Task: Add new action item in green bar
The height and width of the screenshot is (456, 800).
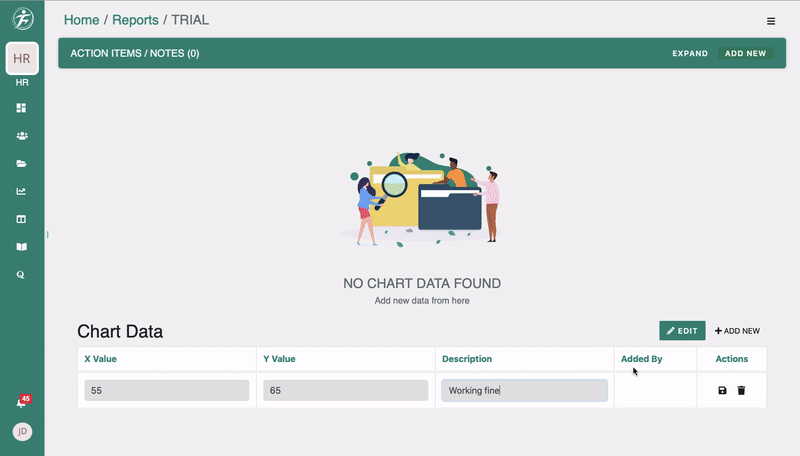Action: point(745,54)
